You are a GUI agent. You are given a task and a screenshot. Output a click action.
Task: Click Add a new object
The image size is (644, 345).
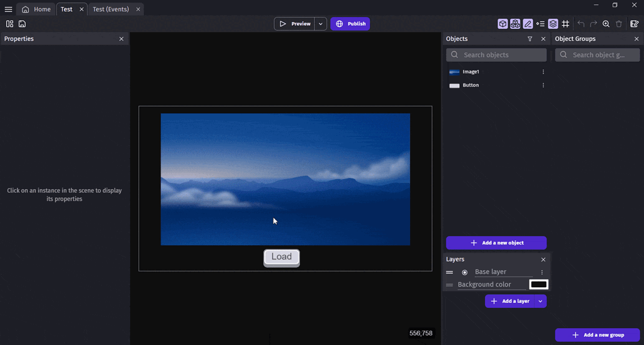(496, 243)
